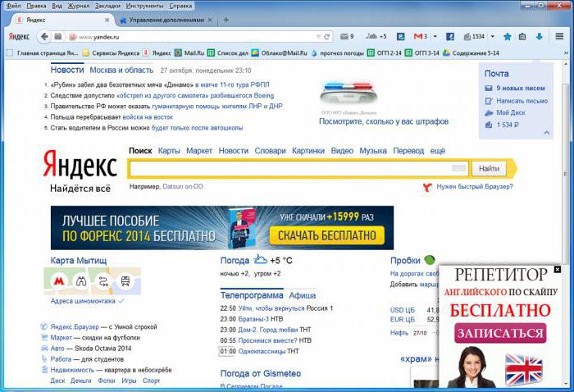Open Карты link above search box
This screenshot has width=574, height=392.
(169, 151)
